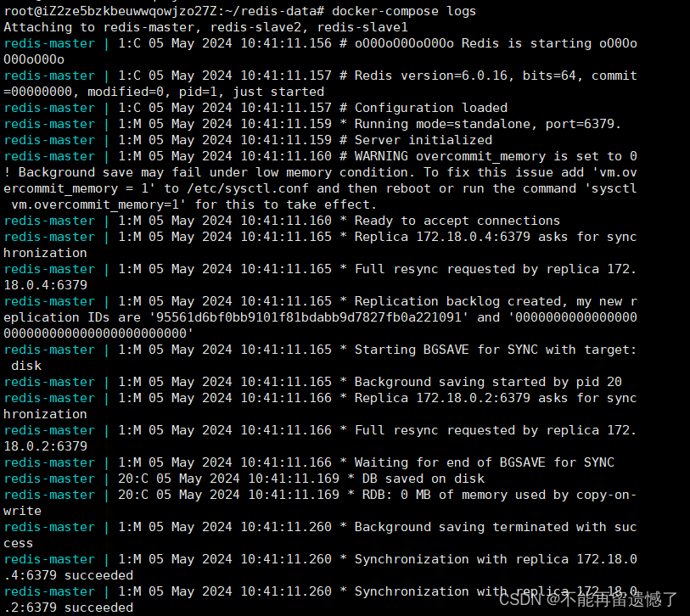Click 'just started' on the wrapped line
690x616 pixels.
coord(278,92)
